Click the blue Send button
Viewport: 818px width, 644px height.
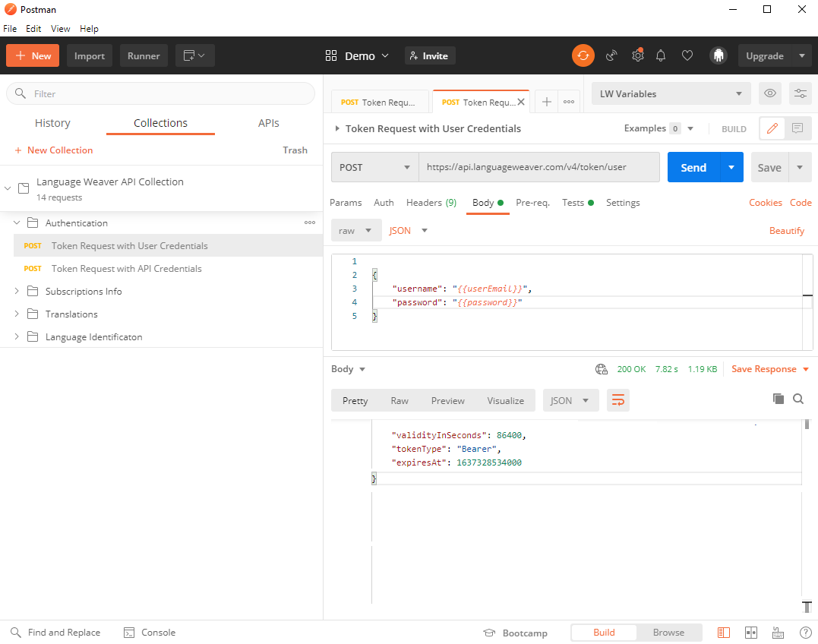point(693,167)
